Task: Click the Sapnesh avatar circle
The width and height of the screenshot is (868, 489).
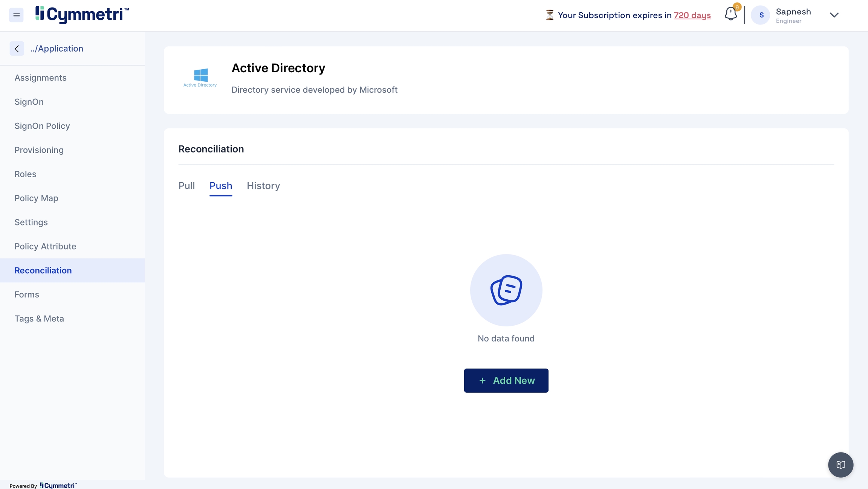Action: tap(761, 15)
